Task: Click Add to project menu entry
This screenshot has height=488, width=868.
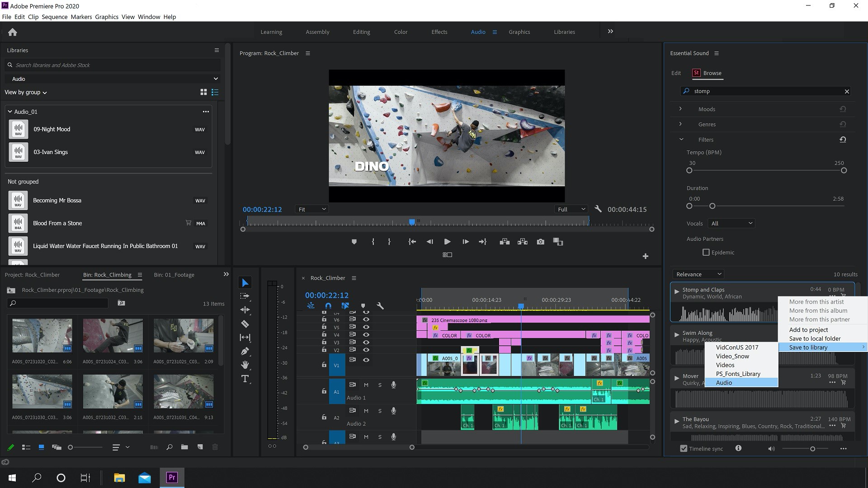Action: coord(808,330)
